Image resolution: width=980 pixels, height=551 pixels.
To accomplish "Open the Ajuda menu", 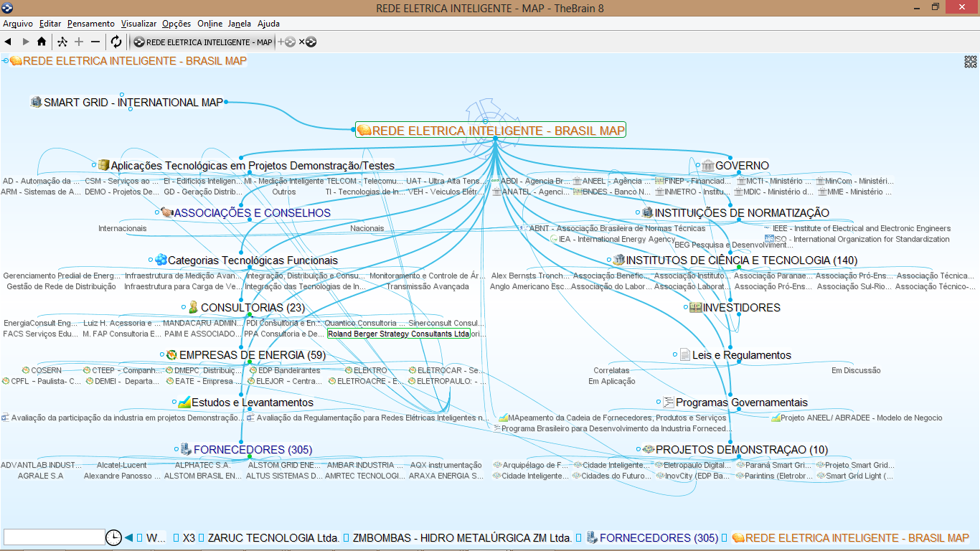I will [x=268, y=24].
